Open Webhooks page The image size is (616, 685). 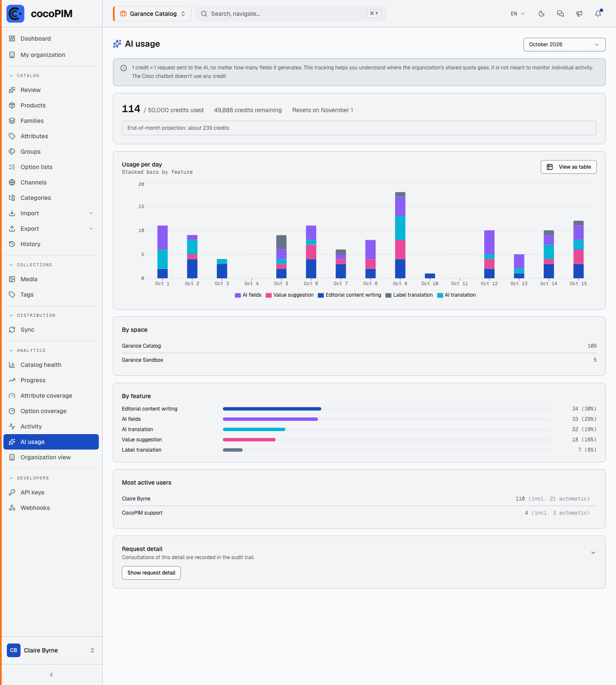tap(51, 508)
